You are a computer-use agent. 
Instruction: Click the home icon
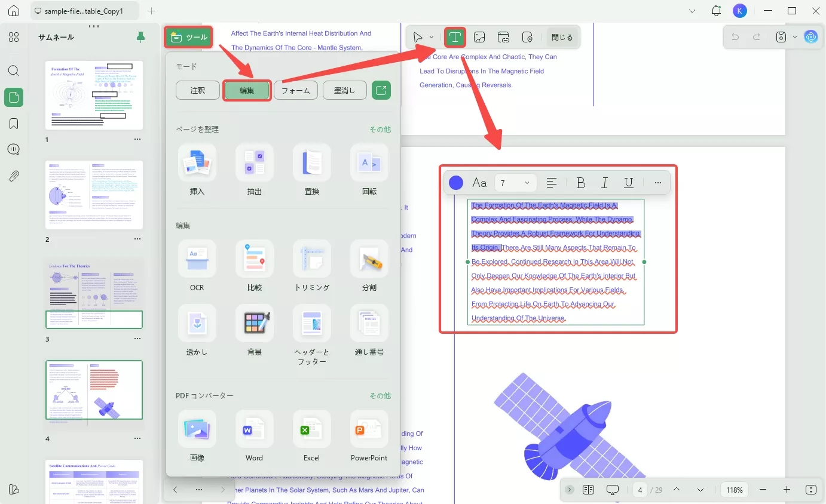[x=14, y=11]
